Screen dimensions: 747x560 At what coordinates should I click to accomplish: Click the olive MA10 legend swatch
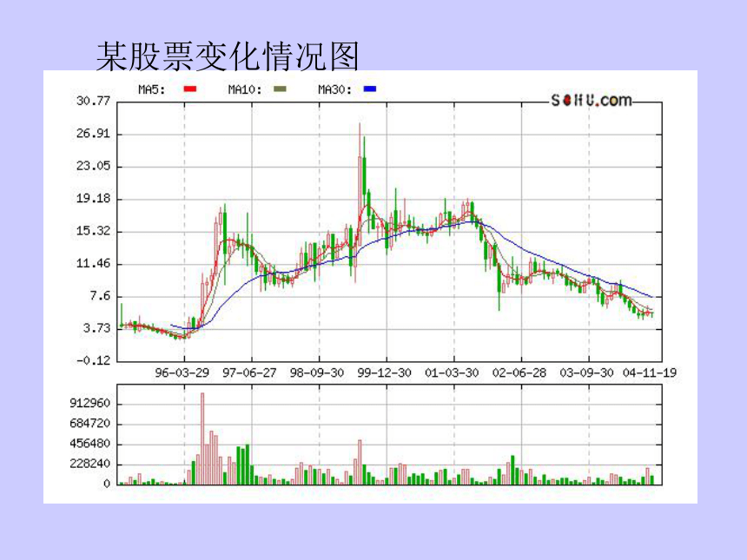click(280, 89)
